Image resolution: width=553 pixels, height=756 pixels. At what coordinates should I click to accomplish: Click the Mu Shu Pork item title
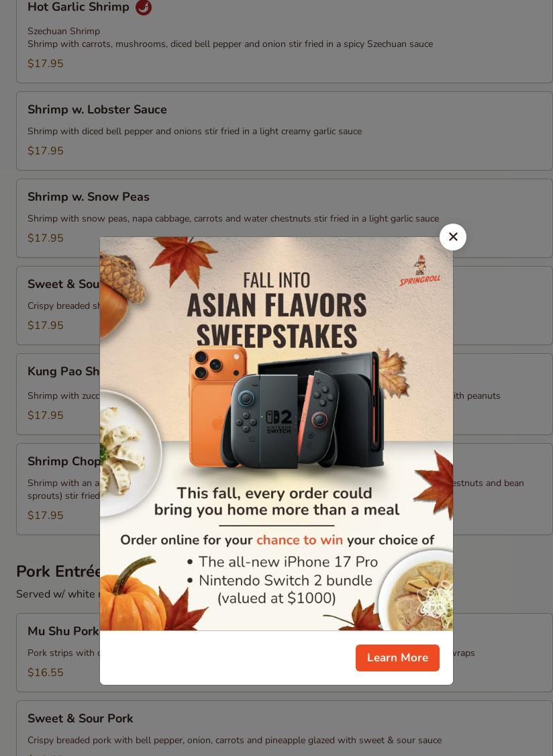click(x=63, y=630)
